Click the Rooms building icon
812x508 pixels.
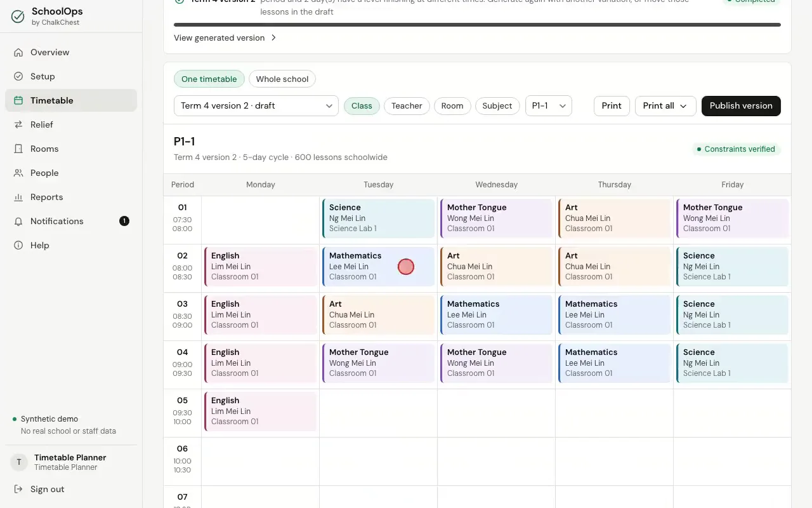coord(18,149)
